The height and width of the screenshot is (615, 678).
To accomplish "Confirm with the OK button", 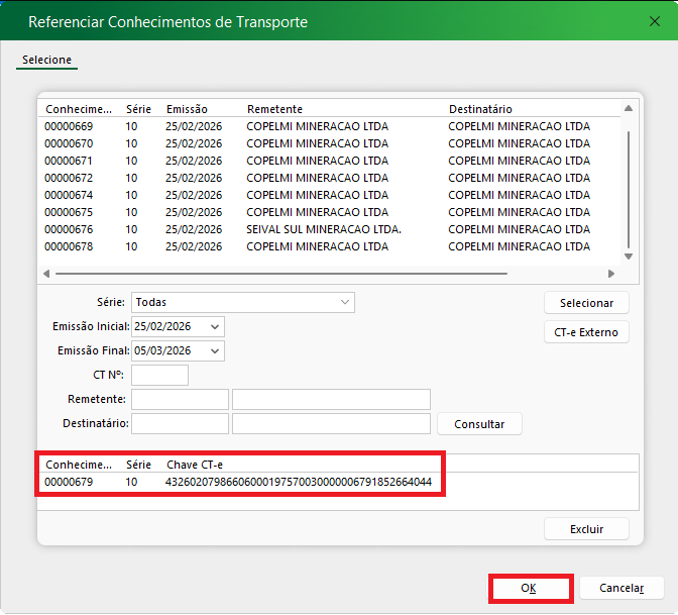I will 529,588.
